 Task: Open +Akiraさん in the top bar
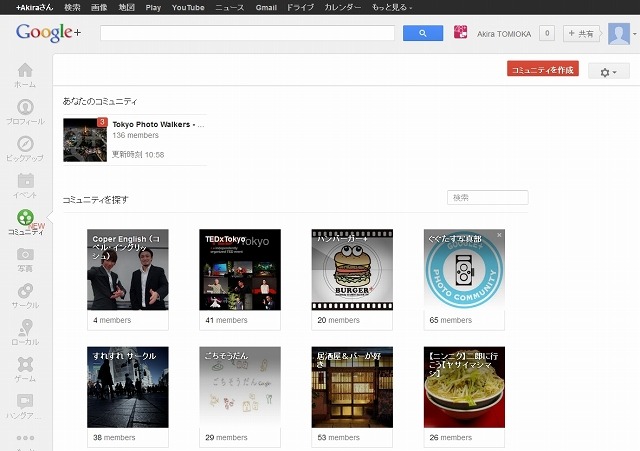[x=34, y=7]
